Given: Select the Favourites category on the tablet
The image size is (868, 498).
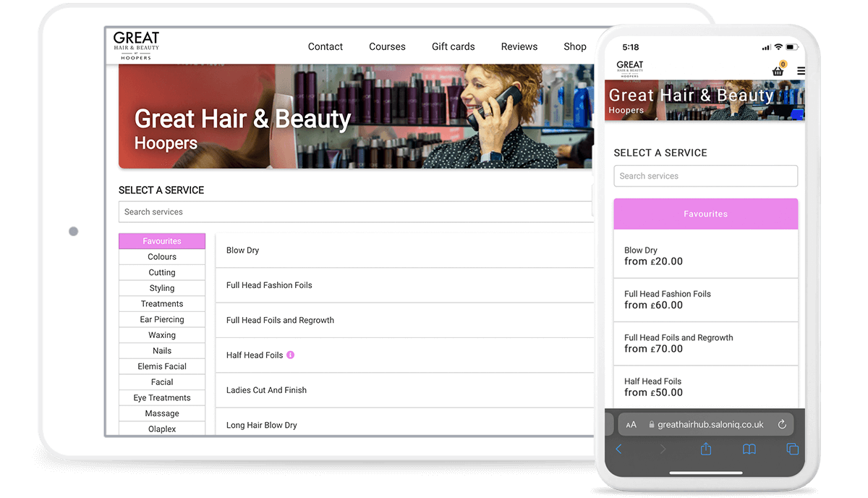Looking at the screenshot, I should click(162, 241).
